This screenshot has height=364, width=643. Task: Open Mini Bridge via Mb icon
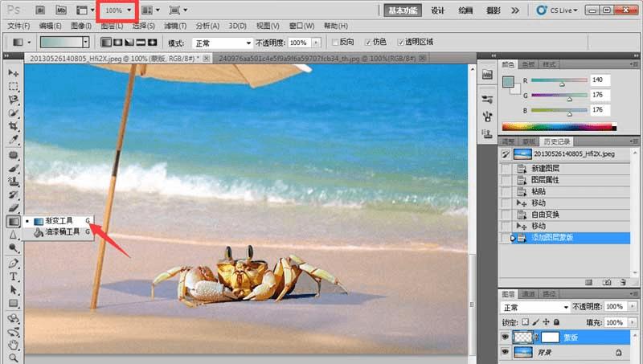point(61,10)
